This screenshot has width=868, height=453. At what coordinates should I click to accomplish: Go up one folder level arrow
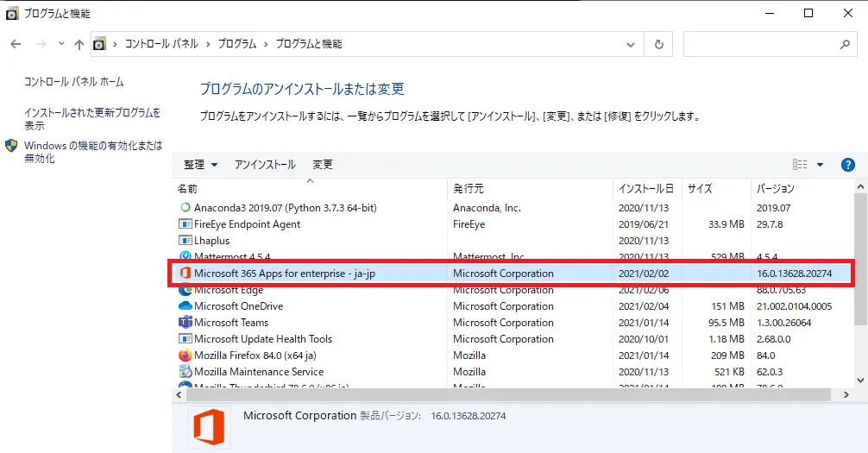(79, 44)
